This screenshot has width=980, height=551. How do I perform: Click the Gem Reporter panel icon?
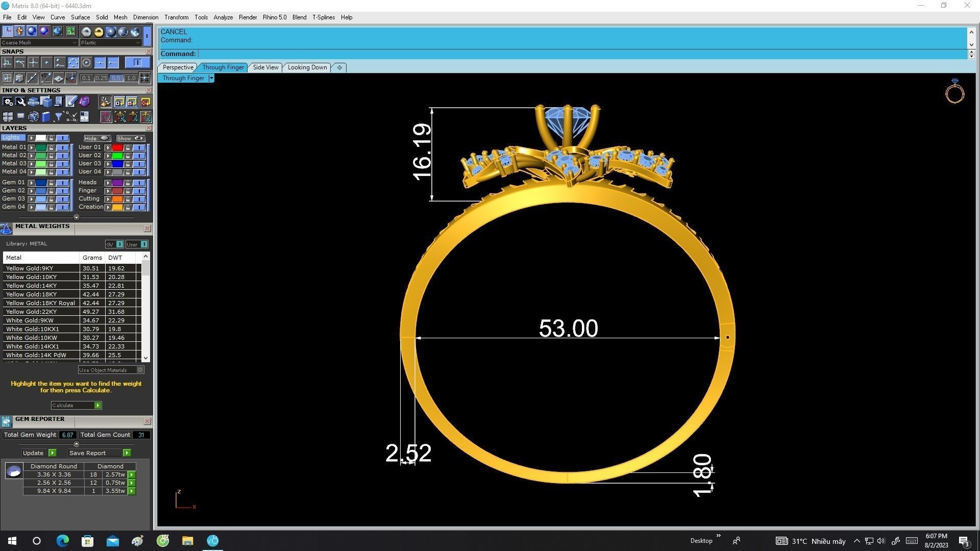pyautogui.click(x=6, y=421)
